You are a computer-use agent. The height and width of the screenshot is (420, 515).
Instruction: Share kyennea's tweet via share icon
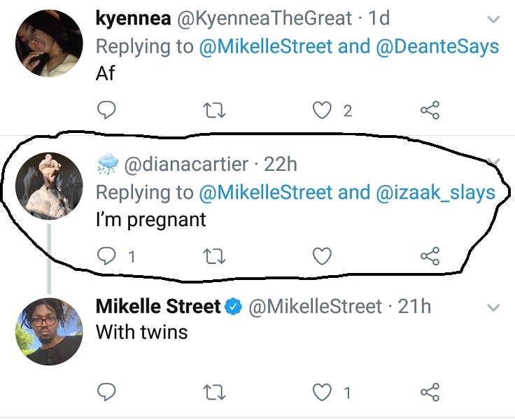click(430, 110)
